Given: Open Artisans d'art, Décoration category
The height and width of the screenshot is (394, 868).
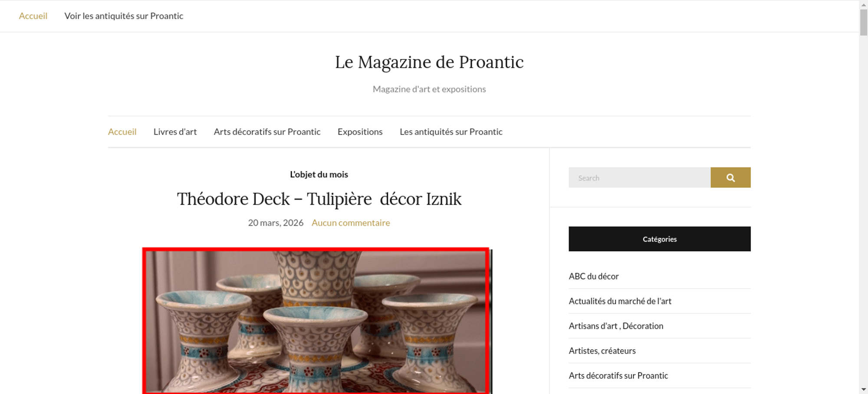Looking at the screenshot, I should point(616,326).
